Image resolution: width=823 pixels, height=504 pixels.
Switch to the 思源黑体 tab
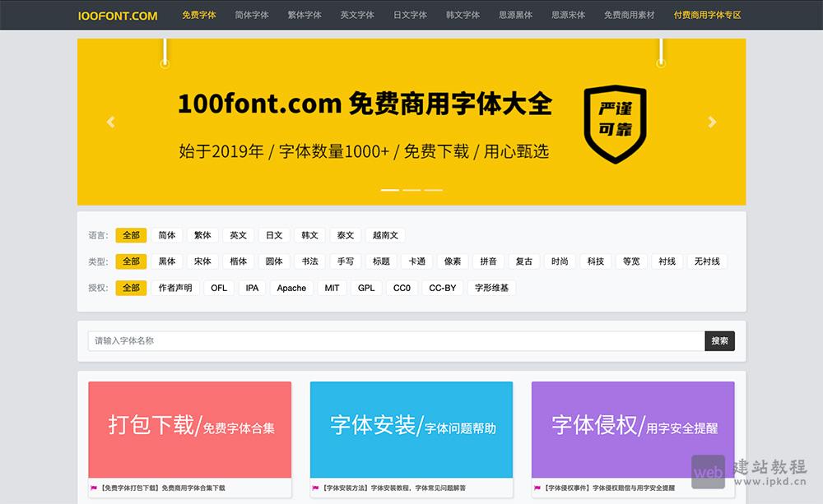click(515, 15)
